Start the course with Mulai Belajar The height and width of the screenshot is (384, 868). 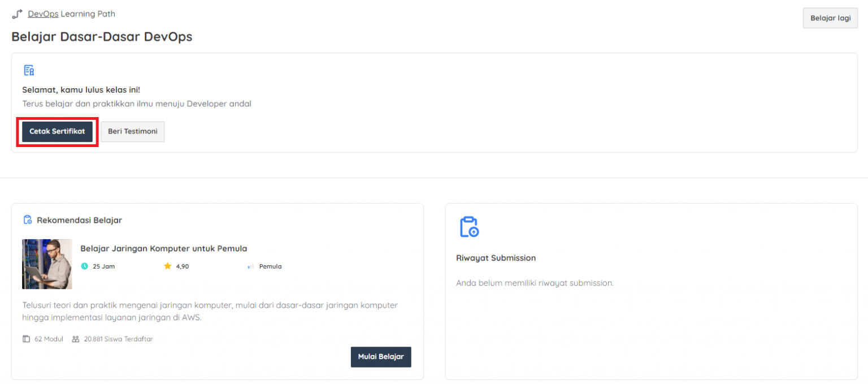tap(380, 357)
